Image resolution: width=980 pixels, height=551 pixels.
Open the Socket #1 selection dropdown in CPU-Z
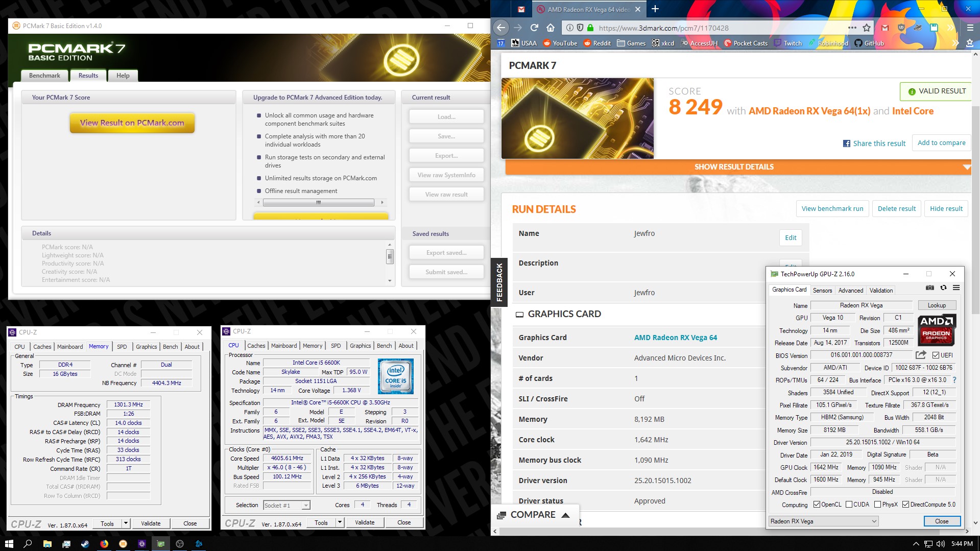[286, 506]
